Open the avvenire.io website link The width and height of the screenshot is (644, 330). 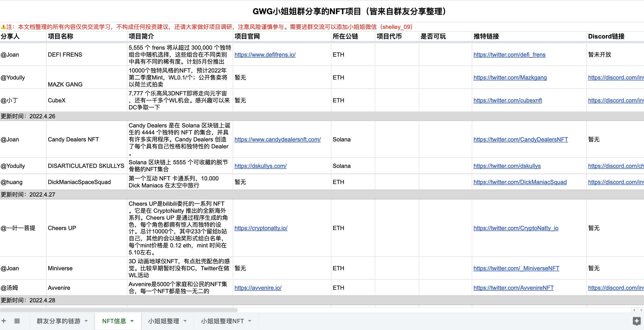pos(258,288)
